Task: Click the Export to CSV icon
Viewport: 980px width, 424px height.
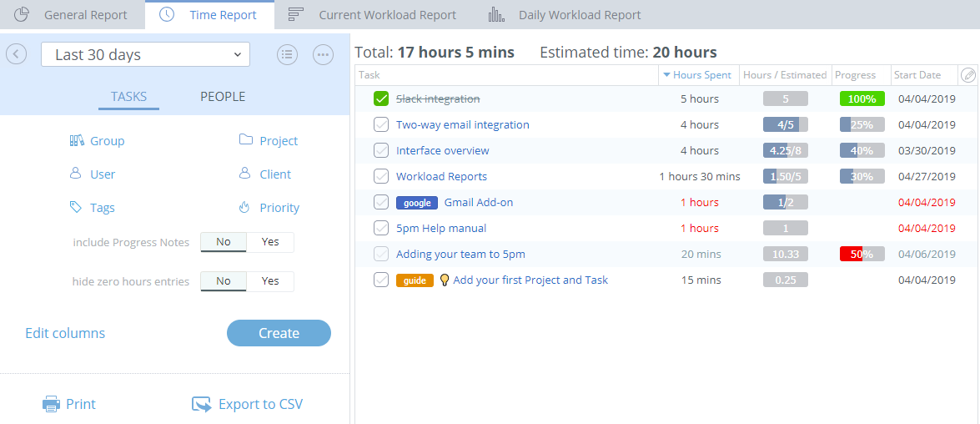Action: point(202,405)
